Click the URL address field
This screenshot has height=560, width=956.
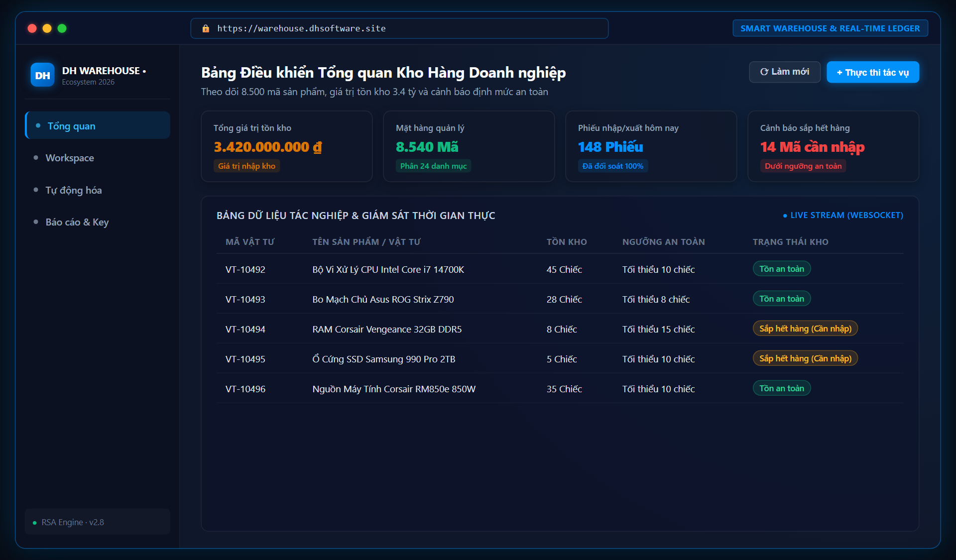click(399, 28)
